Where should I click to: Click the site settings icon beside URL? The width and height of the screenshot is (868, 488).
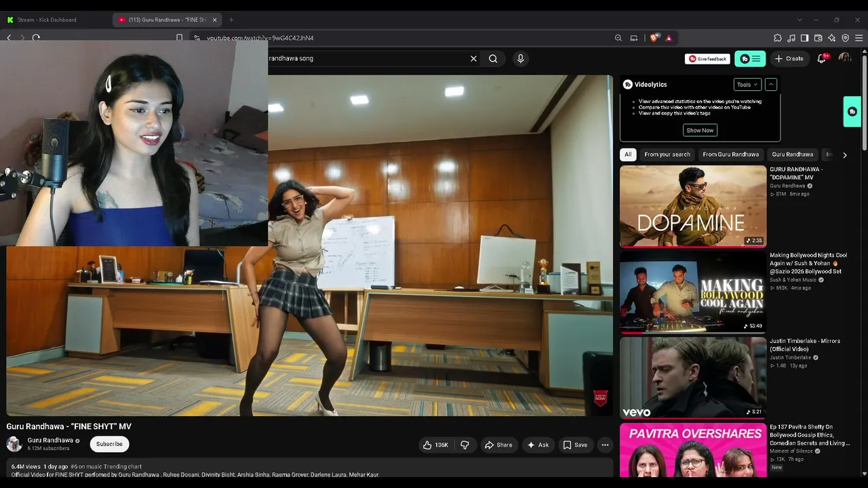pos(197,38)
